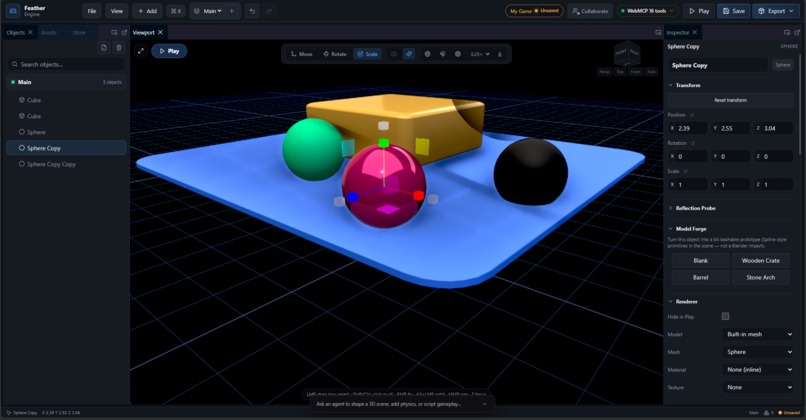
Task: Click the third round icon before 0.25x
Action: 457,54
